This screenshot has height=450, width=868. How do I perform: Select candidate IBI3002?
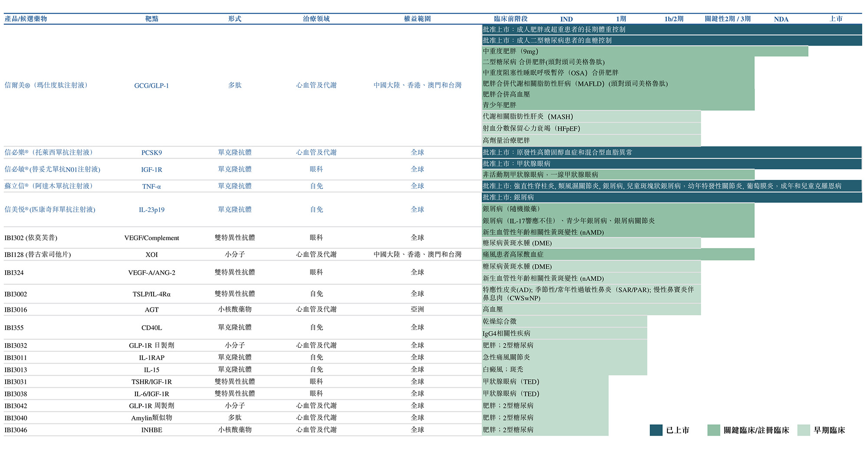coord(16,294)
